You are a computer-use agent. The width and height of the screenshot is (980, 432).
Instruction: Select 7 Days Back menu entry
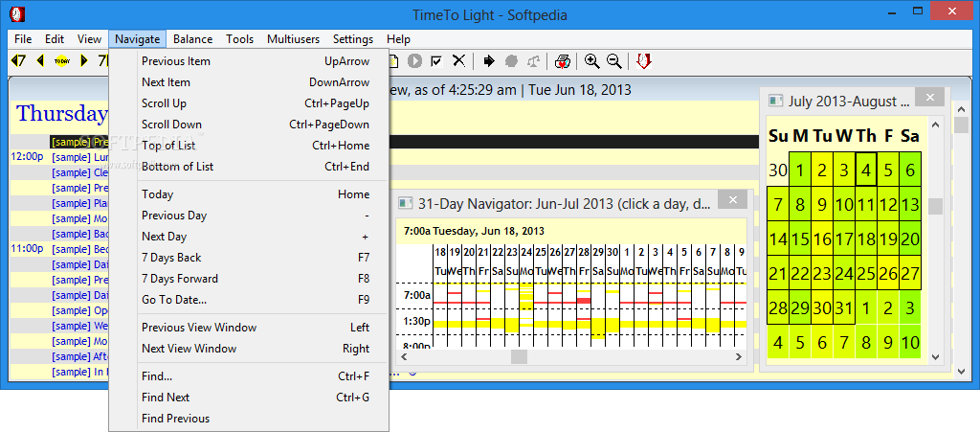click(x=249, y=258)
